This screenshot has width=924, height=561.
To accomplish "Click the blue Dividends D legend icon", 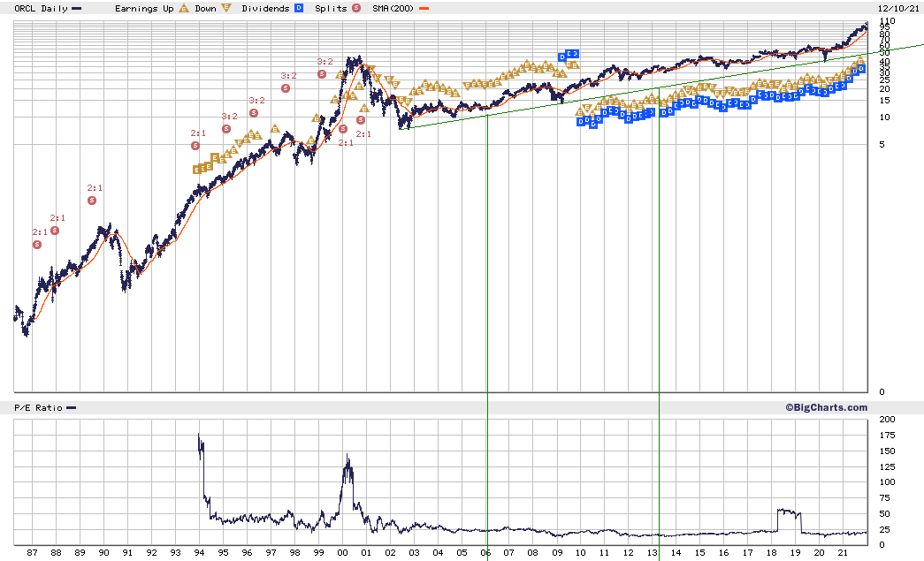I will 300,8.
